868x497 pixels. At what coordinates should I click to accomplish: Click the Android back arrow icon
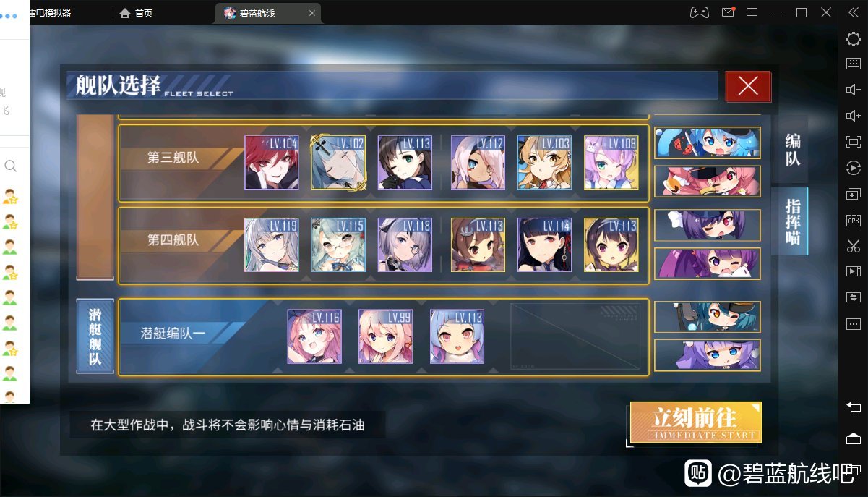point(853,407)
